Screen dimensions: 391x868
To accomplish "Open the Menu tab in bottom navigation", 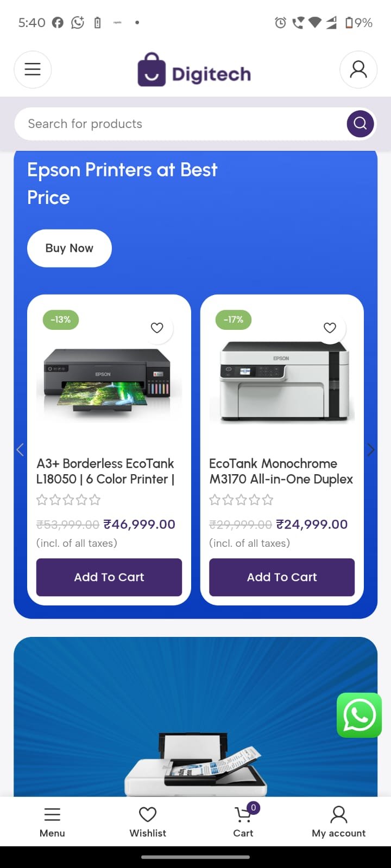I will [52, 821].
